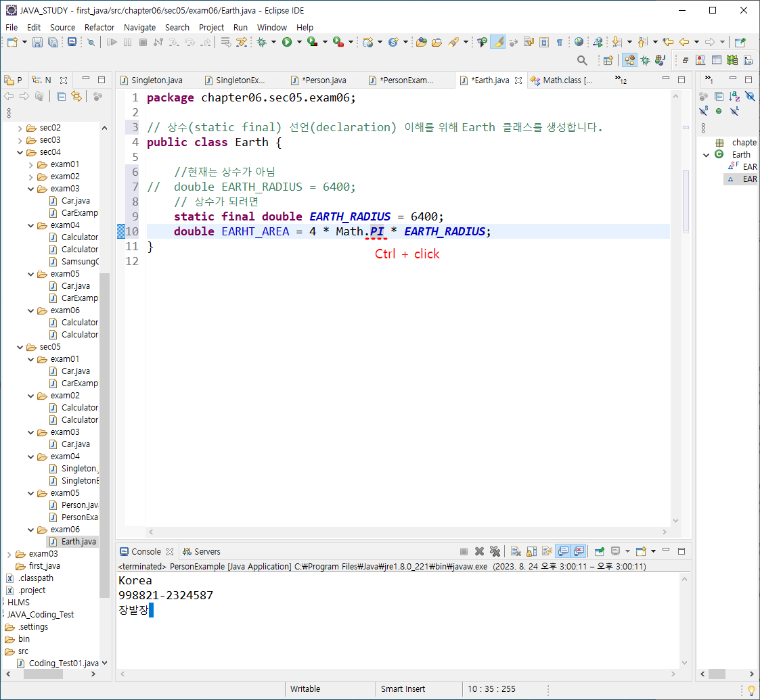Click the Last Edit Location arrow
This screenshot has width=760, height=700.
point(669,43)
